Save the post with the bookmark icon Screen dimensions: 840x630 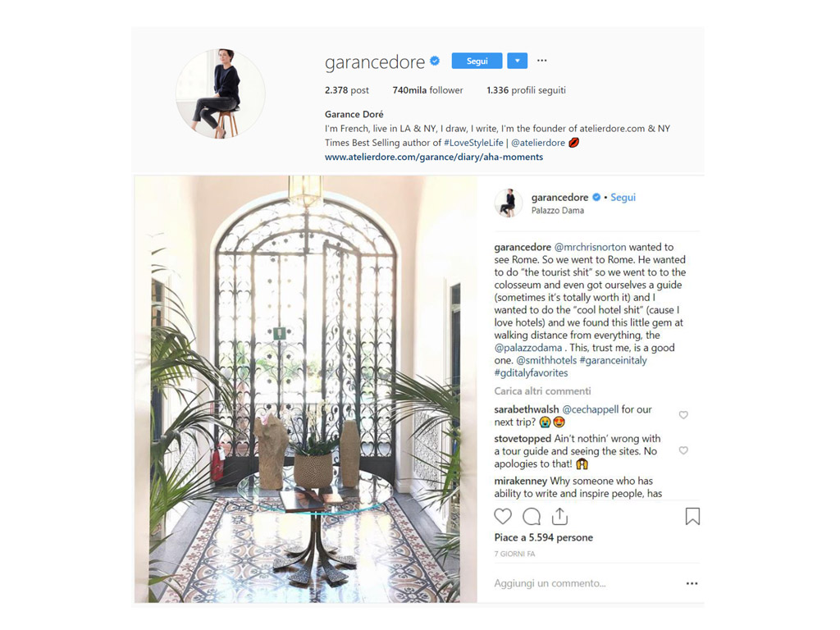point(692,517)
